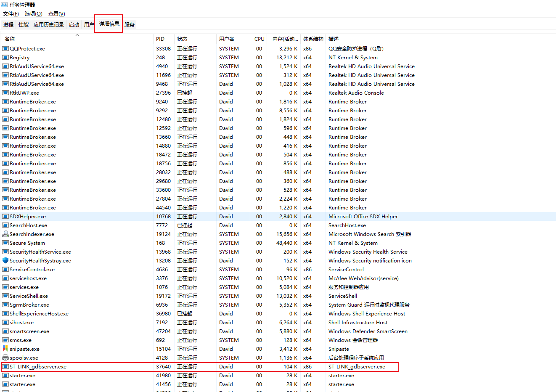Open the 选项(O) menu

point(33,14)
